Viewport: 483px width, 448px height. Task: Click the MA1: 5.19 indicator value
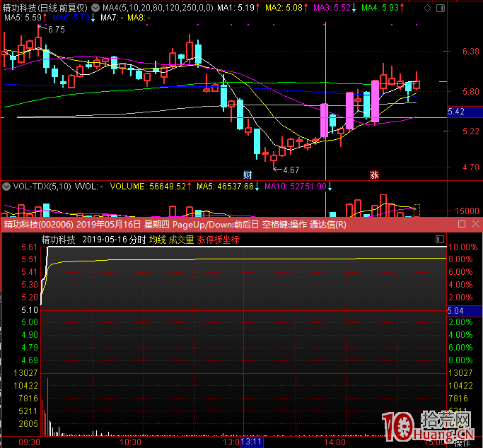(x=238, y=8)
